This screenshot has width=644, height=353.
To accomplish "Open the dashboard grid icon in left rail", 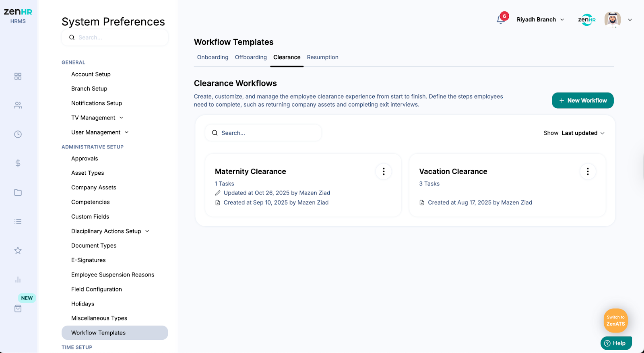I will pyautogui.click(x=18, y=76).
